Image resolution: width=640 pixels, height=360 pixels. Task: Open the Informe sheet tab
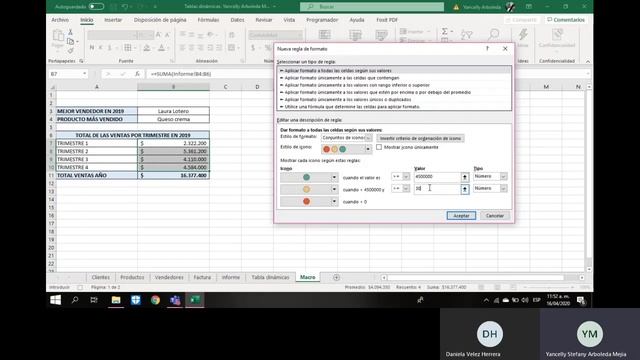click(x=231, y=278)
